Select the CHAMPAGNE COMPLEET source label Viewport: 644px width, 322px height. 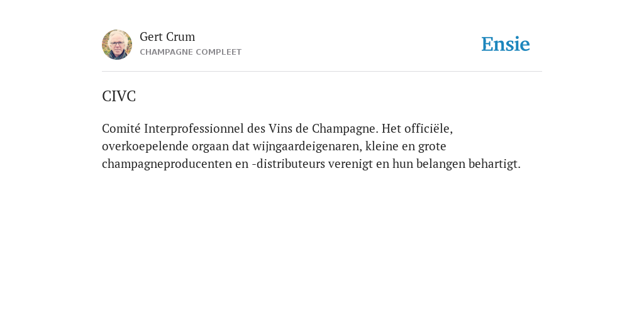[191, 52]
